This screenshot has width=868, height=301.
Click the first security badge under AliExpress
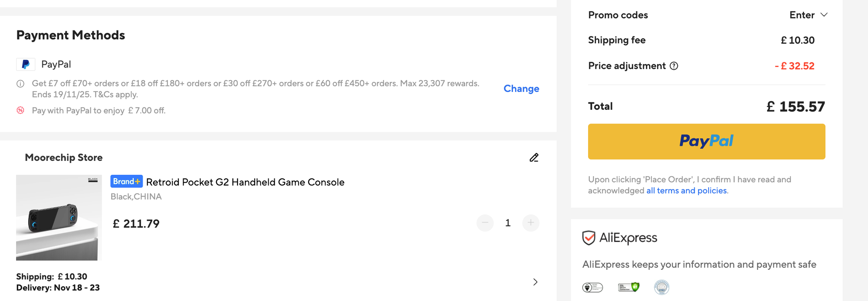pyautogui.click(x=593, y=287)
